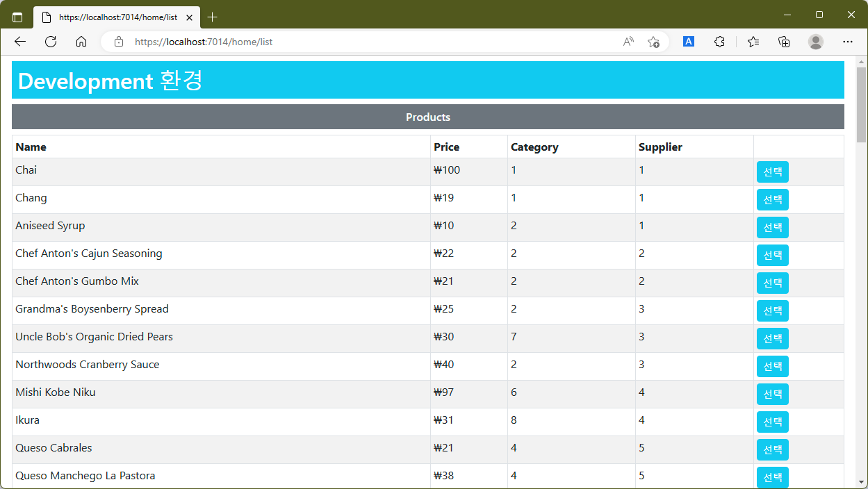This screenshot has width=868, height=489.
Task: Select Northwoods Cranberry Sauce row button
Action: 772,367
